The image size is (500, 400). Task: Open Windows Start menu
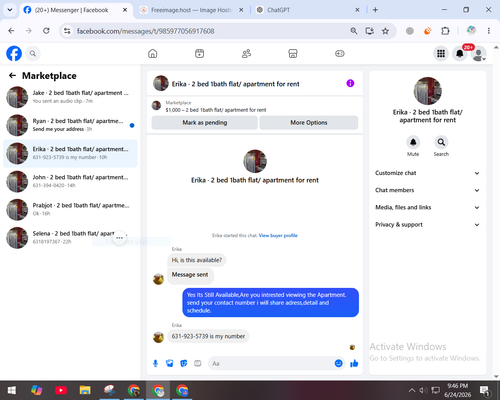coord(12,390)
